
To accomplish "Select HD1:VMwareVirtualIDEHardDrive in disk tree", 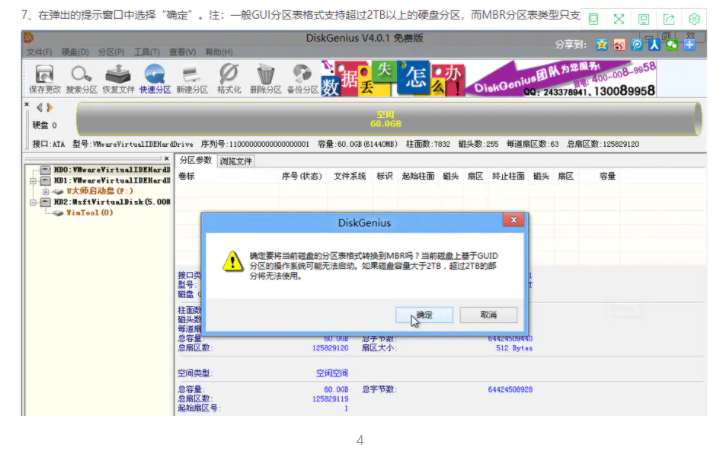I will [112, 180].
